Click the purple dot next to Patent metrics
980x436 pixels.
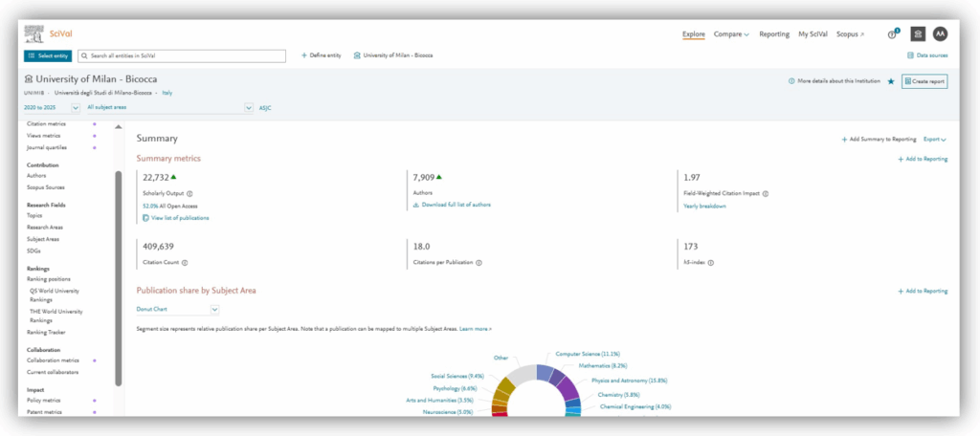click(95, 412)
